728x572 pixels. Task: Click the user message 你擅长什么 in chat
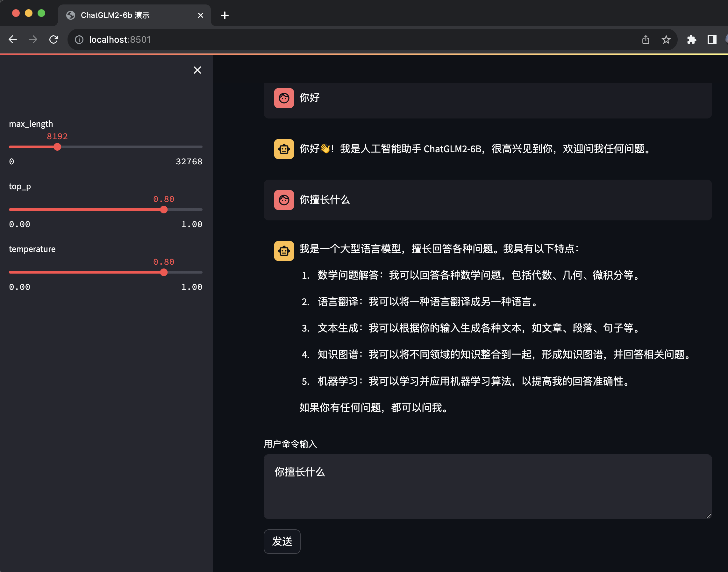pyautogui.click(x=324, y=200)
